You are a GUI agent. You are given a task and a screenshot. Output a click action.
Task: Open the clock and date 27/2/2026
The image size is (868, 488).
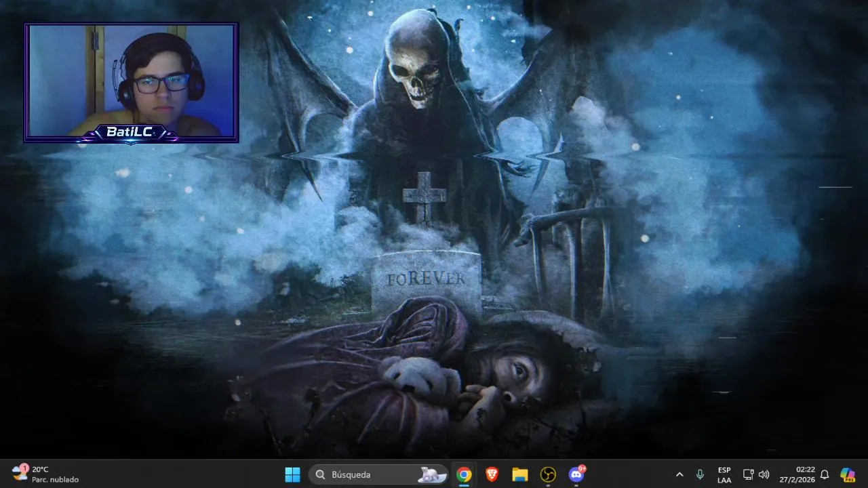(797, 474)
